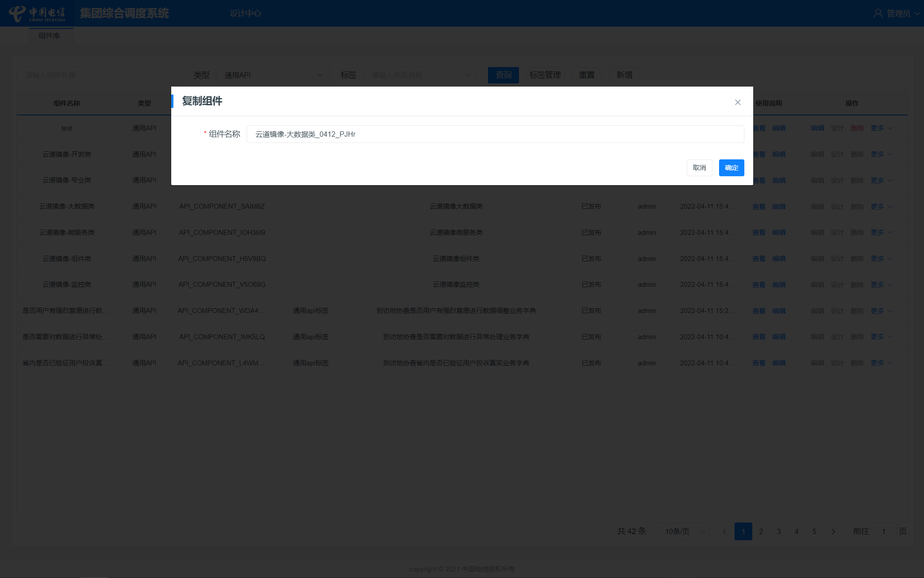The height and width of the screenshot is (578, 924).
Task: Click the China Telecom logo
Action: pos(37,13)
